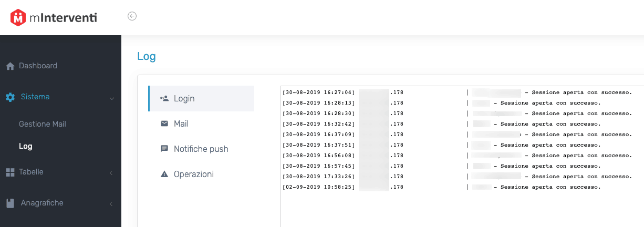
Task: Click the 02-09-2019 10:58:25 log entry
Action: point(457,187)
